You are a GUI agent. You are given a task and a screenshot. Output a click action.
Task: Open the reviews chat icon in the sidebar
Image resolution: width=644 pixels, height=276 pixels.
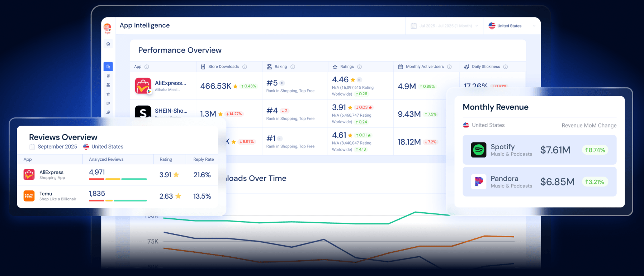point(108,103)
